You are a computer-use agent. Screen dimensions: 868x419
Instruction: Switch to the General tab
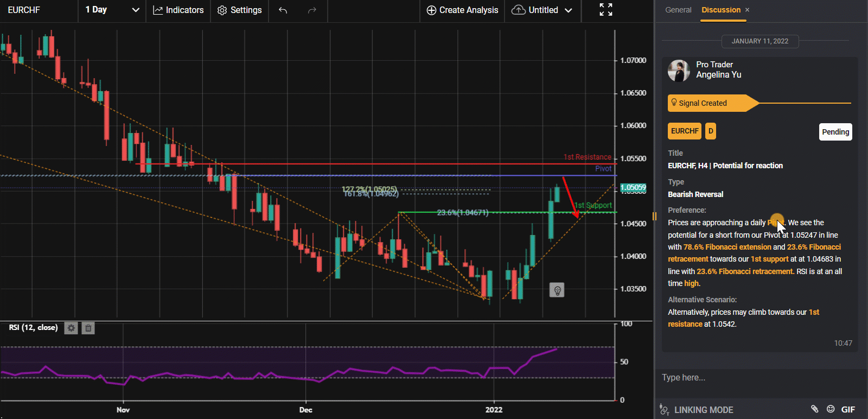678,10
